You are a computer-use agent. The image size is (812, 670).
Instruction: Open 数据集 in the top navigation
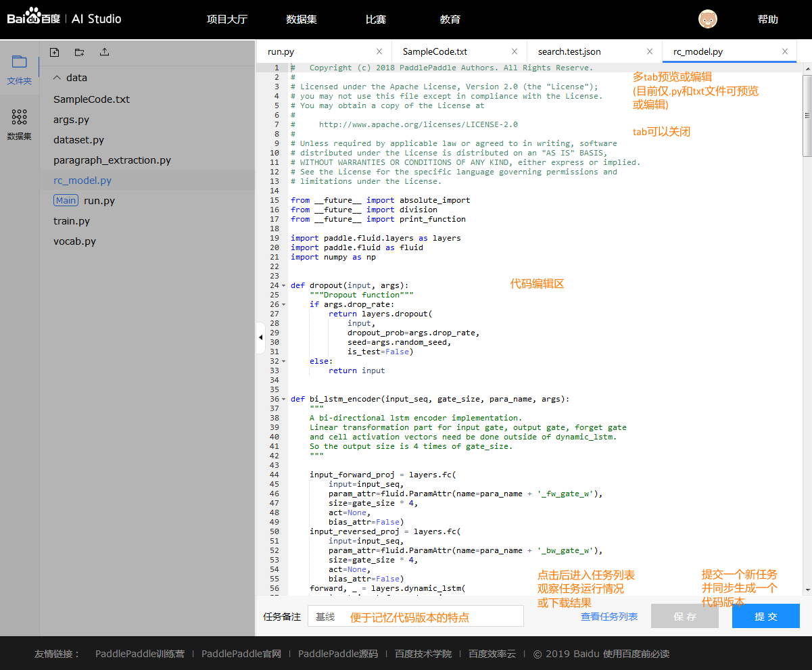(302, 20)
